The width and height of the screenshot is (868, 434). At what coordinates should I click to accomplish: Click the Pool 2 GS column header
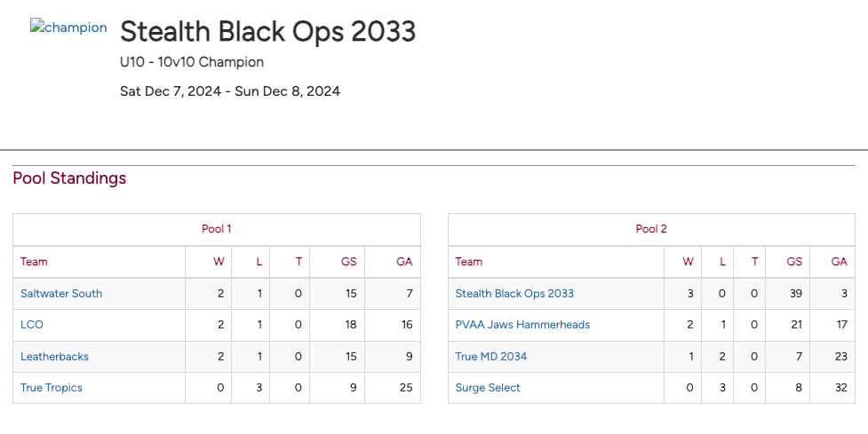(794, 262)
